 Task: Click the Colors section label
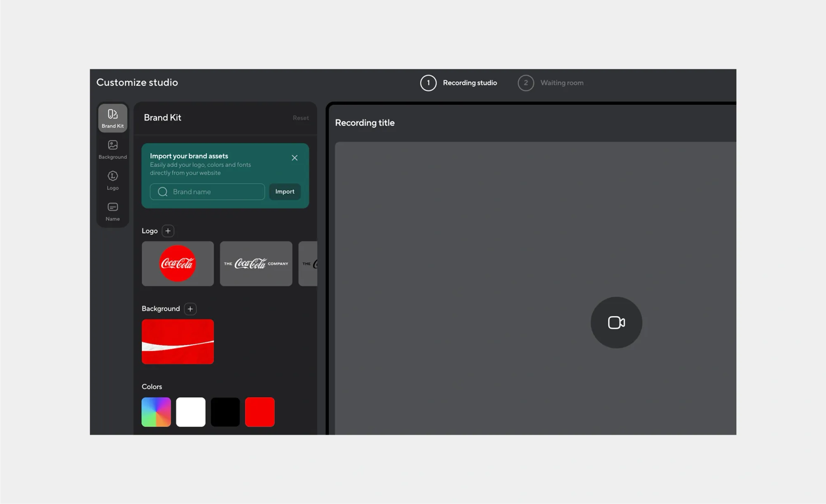coord(152,387)
